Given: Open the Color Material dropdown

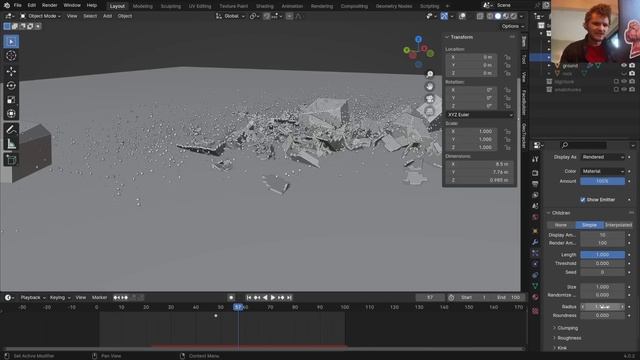Looking at the screenshot, I should 602,171.
